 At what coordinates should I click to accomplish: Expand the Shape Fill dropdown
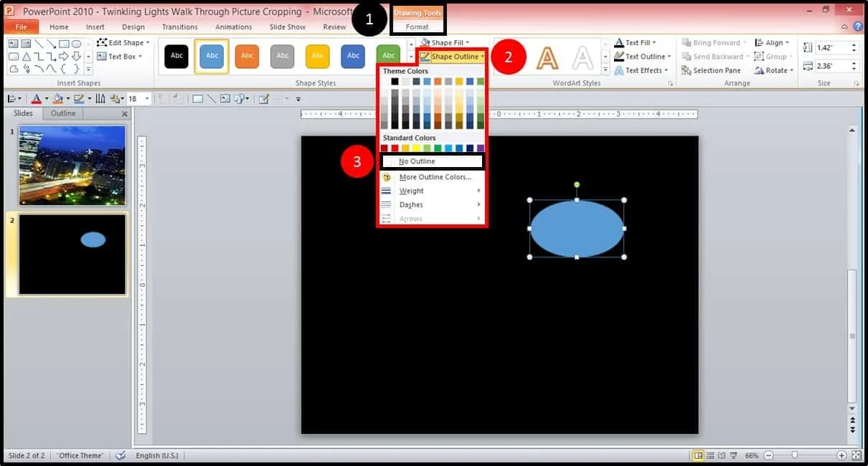coord(445,43)
